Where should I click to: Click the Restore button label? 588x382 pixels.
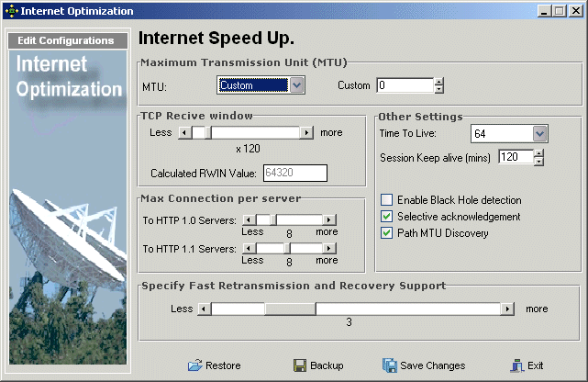point(223,365)
